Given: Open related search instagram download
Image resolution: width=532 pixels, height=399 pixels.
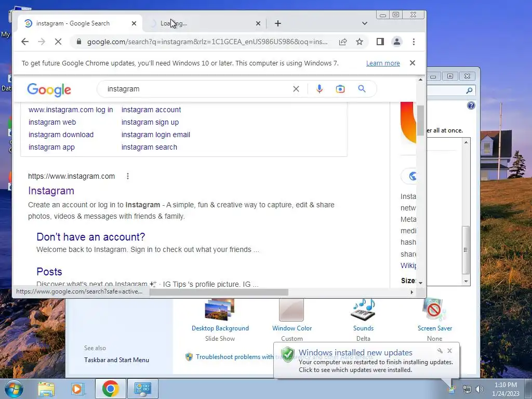Looking at the screenshot, I should tap(61, 135).
